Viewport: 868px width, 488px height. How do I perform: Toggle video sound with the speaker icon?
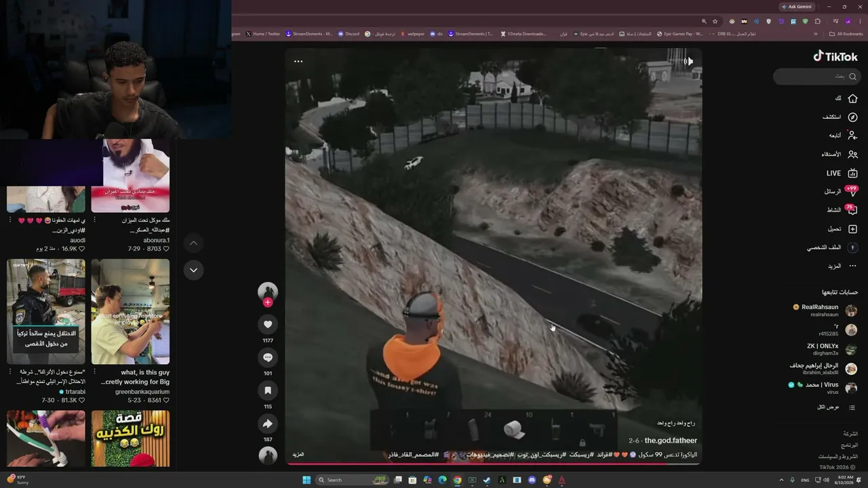click(688, 61)
